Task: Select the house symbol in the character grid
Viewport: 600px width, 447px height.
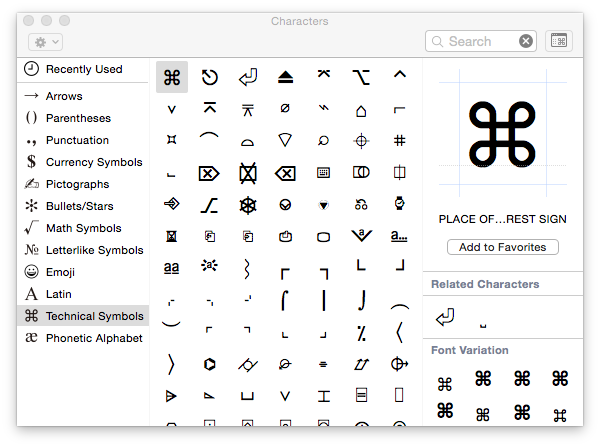Action: (361, 109)
